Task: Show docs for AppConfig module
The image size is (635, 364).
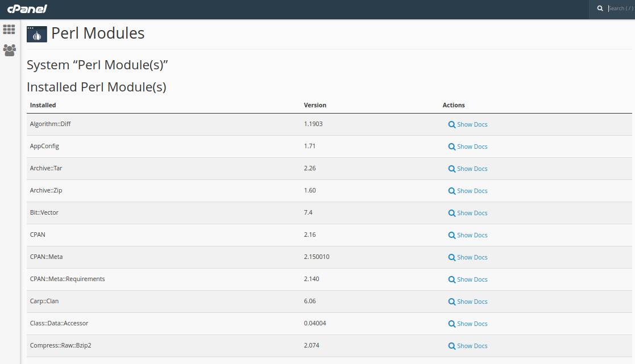Action: pyautogui.click(x=472, y=147)
